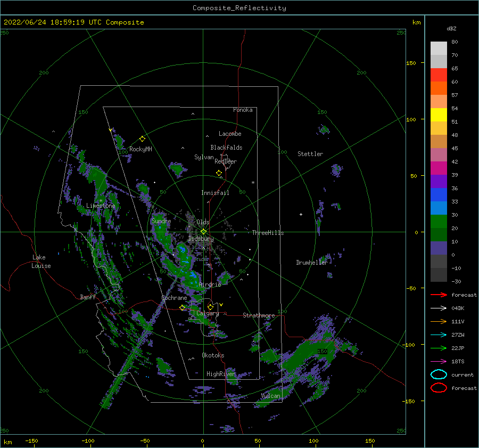Click the 04DK legend label
Viewport: 479px width, 448px height.
[458, 308]
